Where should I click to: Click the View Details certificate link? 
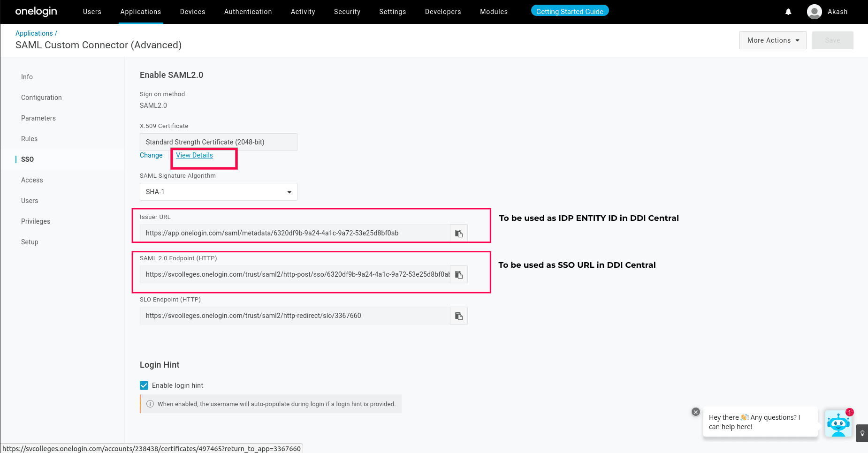pyautogui.click(x=195, y=155)
